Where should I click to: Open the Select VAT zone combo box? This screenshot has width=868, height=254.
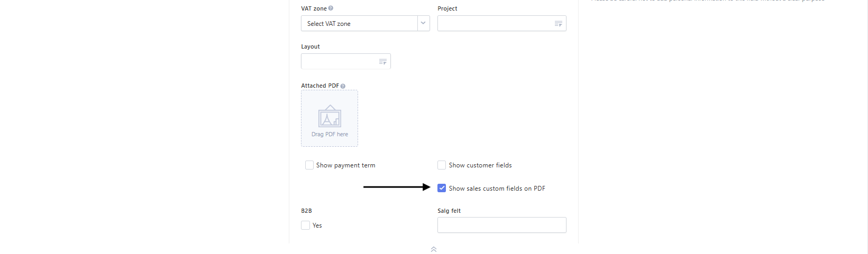pyautogui.click(x=366, y=23)
